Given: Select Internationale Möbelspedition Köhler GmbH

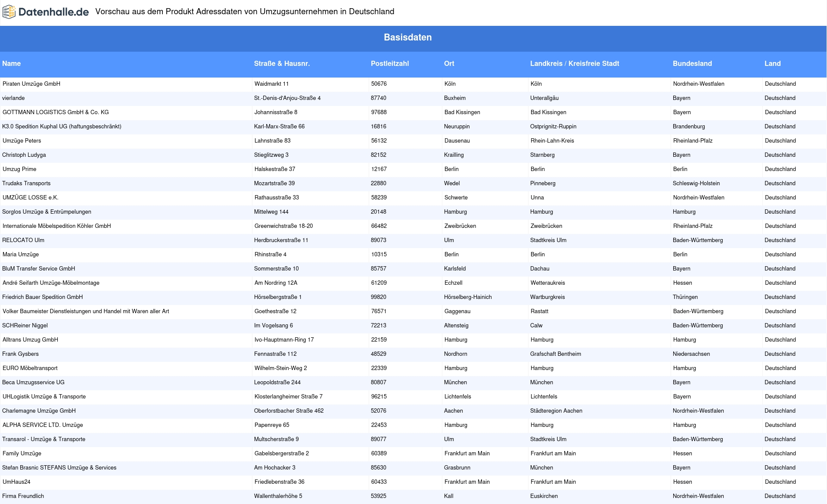Looking at the screenshot, I should point(57,226).
